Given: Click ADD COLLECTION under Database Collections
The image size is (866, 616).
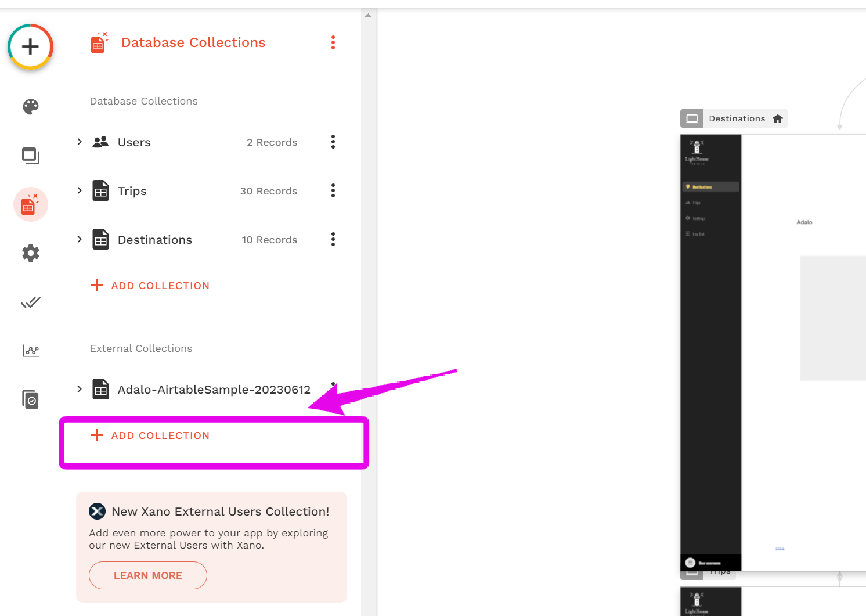Looking at the screenshot, I should (x=150, y=285).
